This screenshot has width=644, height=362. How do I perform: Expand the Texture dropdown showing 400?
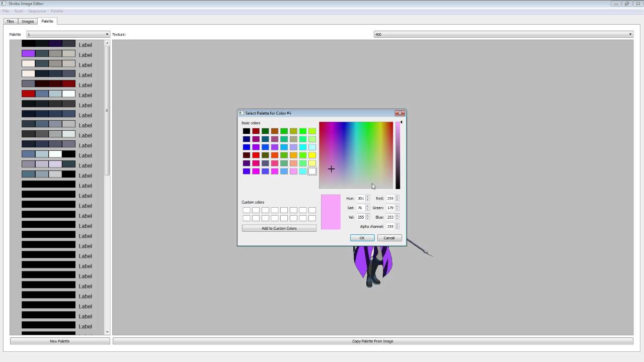point(503,34)
